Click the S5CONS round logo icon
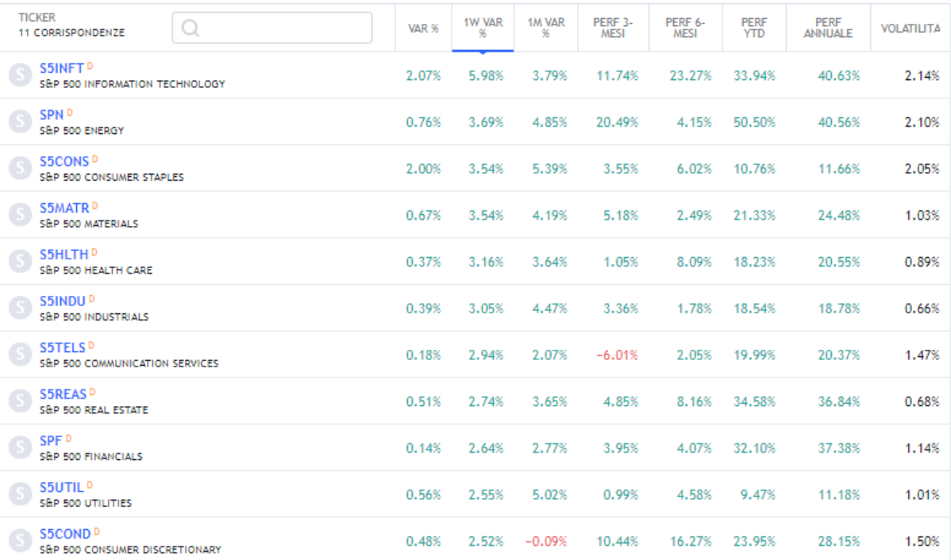 click(19, 168)
